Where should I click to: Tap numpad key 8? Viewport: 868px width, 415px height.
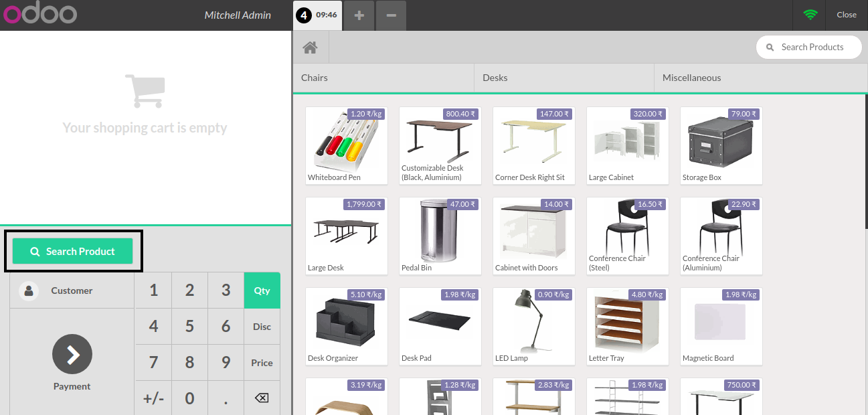pos(189,363)
